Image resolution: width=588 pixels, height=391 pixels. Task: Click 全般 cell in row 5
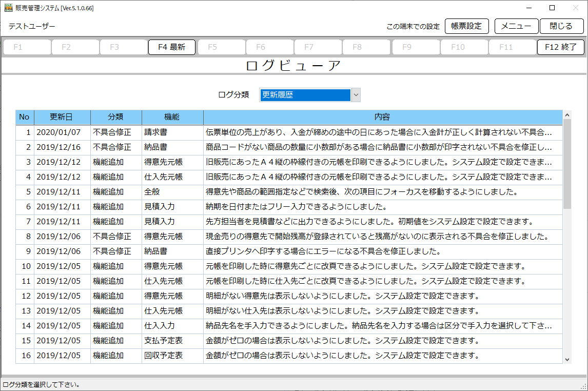point(172,192)
